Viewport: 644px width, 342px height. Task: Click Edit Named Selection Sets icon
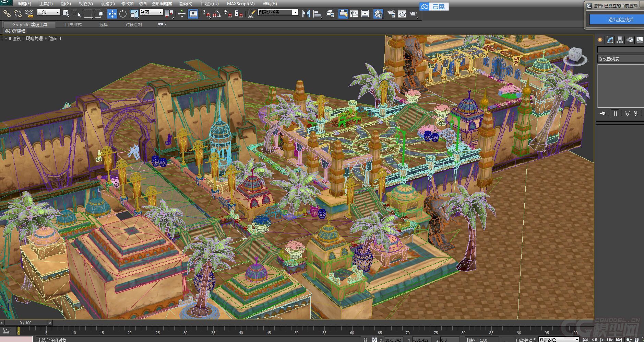click(x=251, y=14)
